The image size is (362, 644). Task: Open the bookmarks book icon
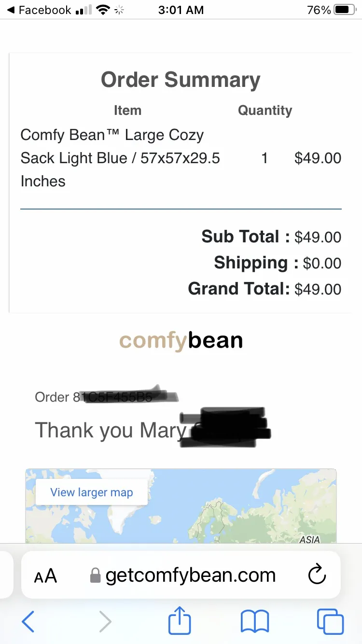click(255, 621)
